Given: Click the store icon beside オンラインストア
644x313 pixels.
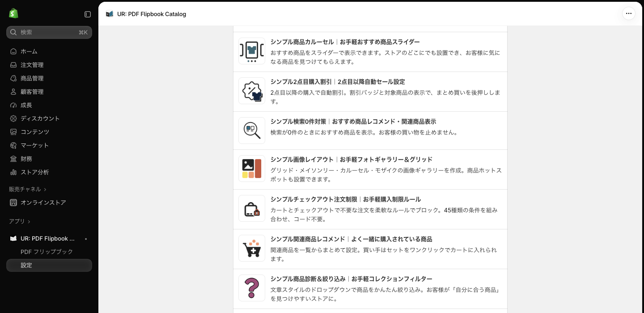Looking at the screenshot, I should (x=13, y=203).
